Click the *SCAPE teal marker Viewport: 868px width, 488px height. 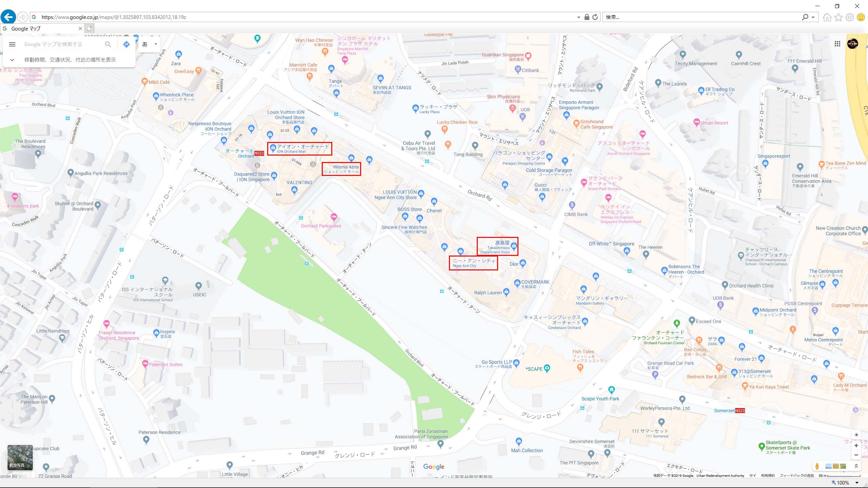(547, 368)
